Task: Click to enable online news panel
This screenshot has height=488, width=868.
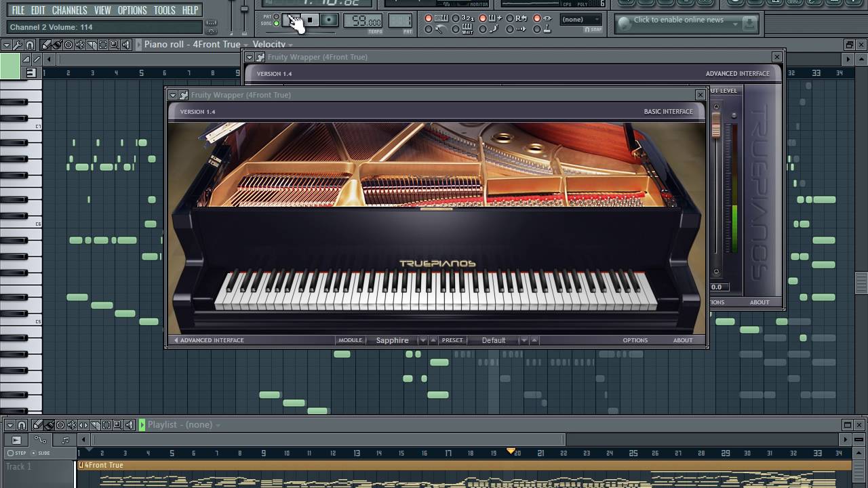Action: [678, 20]
